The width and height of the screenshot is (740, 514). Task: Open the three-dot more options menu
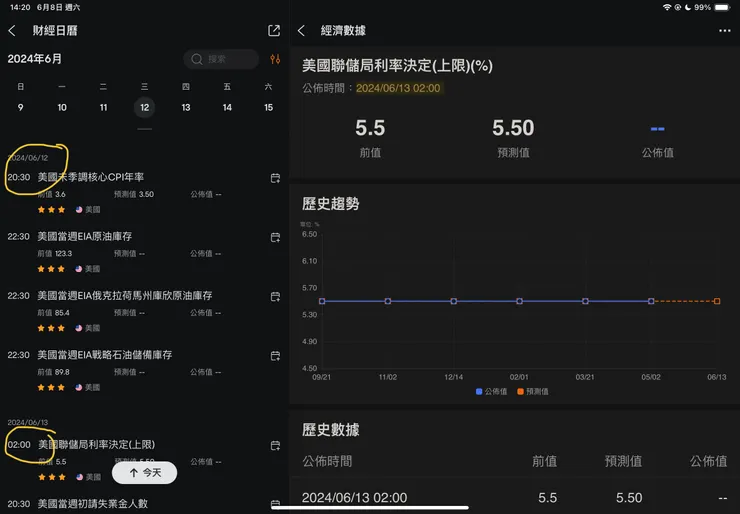(x=724, y=31)
